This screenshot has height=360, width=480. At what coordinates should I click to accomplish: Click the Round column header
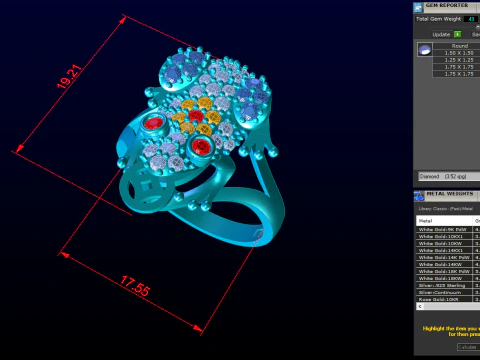456,46
